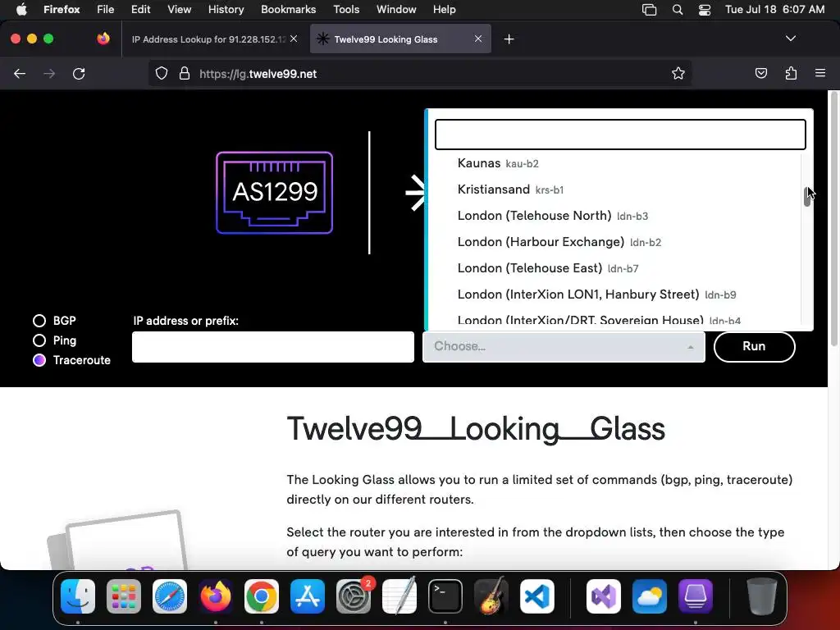Switch to Twelve99 Looking Glass tab
Viewport: 840px width, 630px height.
coord(400,39)
